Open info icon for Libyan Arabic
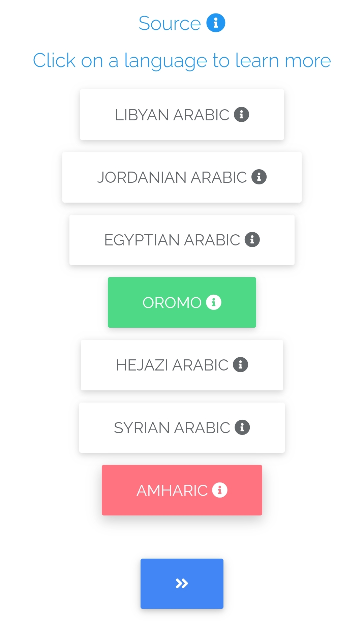 click(241, 115)
